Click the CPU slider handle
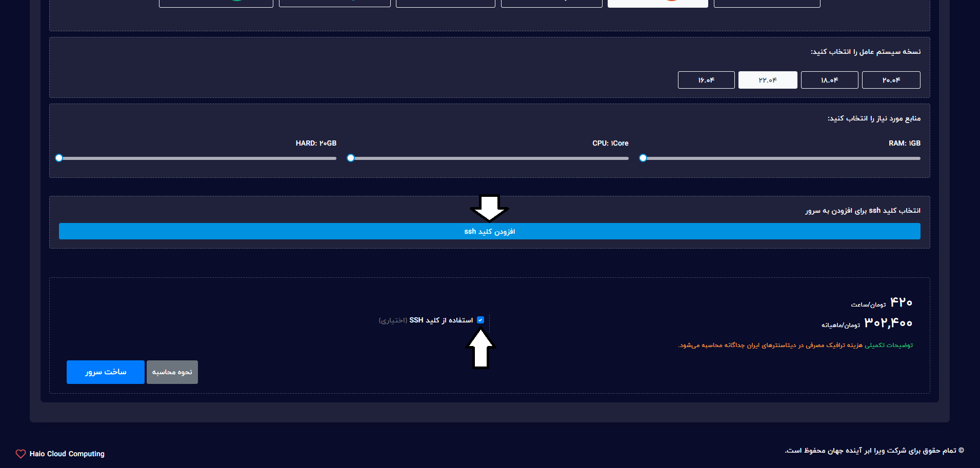The height and width of the screenshot is (468, 980). (351, 158)
